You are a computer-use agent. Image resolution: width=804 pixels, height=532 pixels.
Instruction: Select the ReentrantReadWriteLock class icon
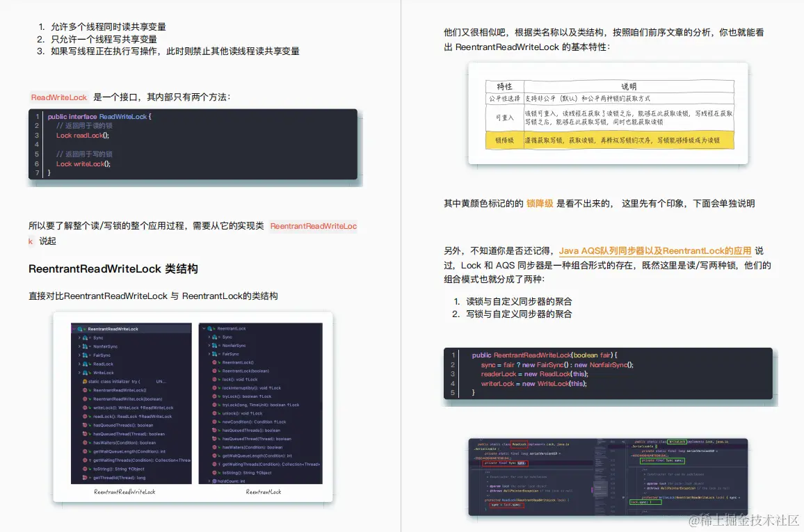coord(80,329)
